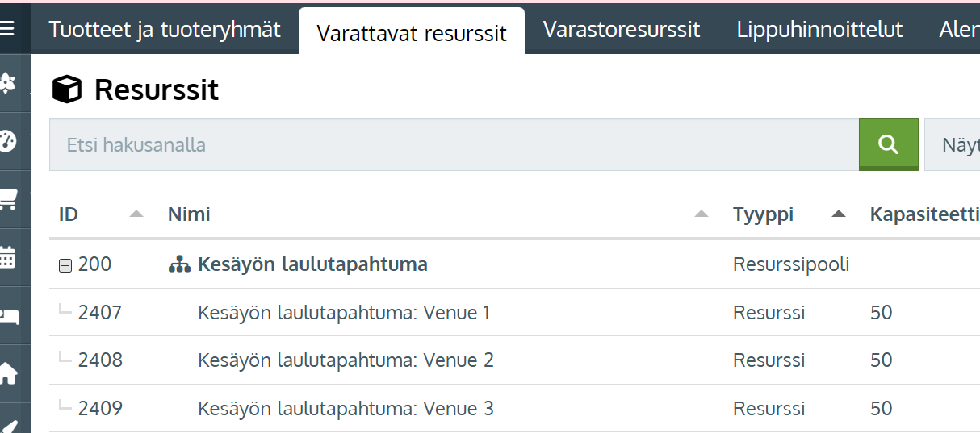Go to the Lippuhinnoittelut tab
The height and width of the screenshot is (433, 980).
[819, 30]
